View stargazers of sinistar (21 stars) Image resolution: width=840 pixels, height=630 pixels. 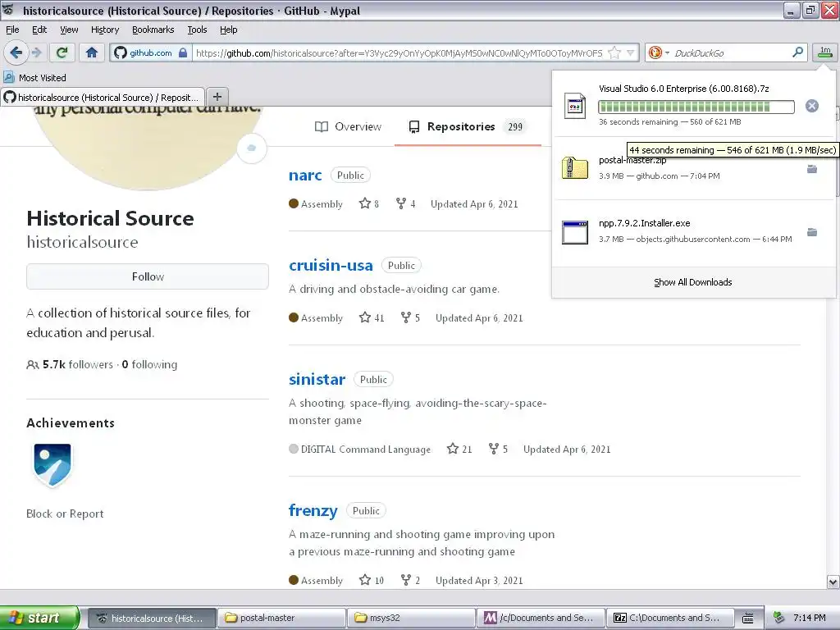point(459,449)
